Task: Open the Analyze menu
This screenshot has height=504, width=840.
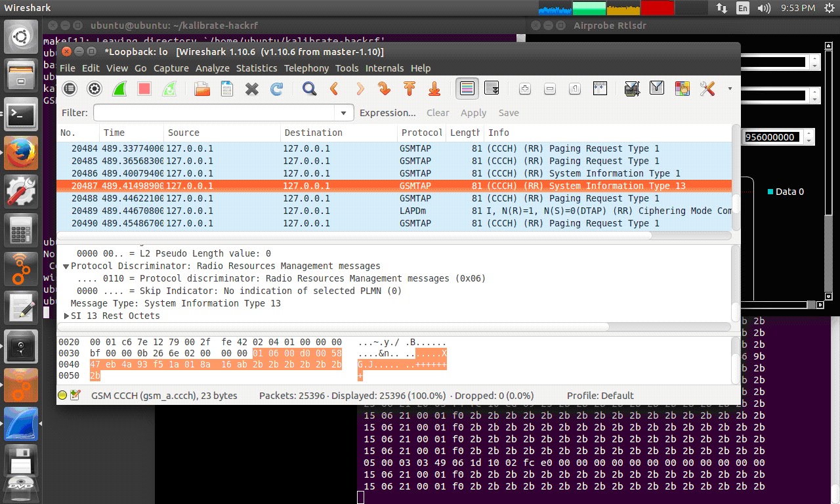Action: [x=213, y=68]
